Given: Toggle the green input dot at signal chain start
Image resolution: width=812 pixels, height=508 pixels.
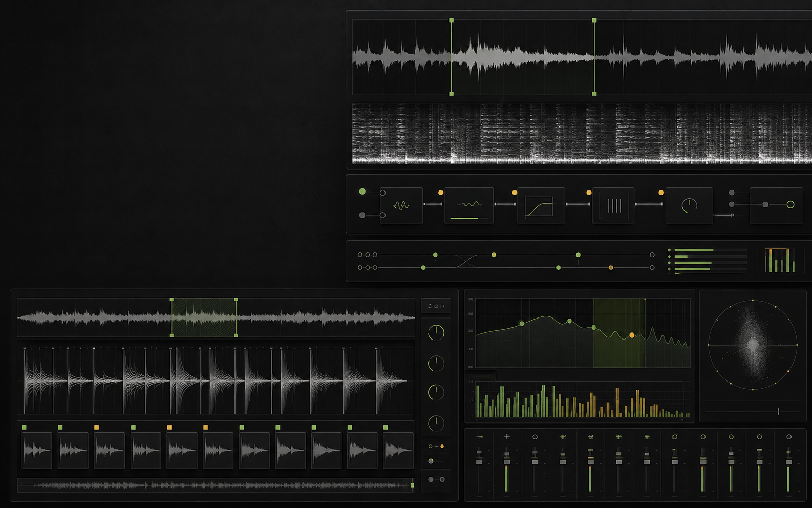Looking at the screenshot, I should click(362, 192).
